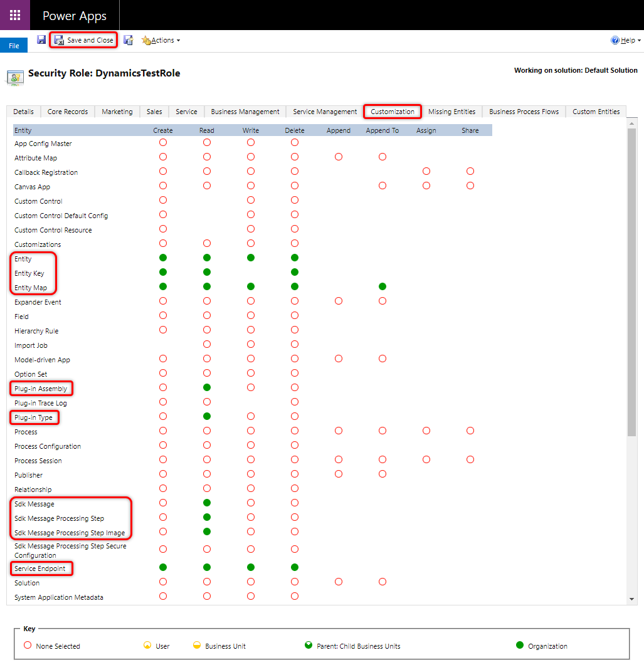Toggle Write privilege for Service Endpoint
644x665 pixels.
(x=251, y=567)
